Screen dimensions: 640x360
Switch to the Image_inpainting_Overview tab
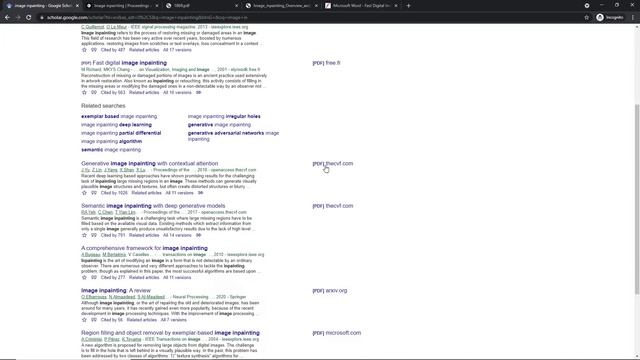[x=281, y=6]
